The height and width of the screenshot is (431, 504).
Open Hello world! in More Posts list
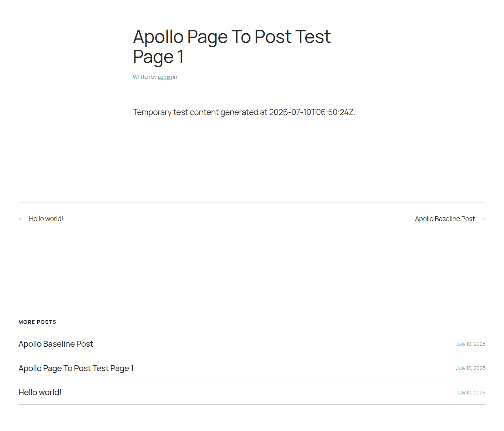(40, 392)
